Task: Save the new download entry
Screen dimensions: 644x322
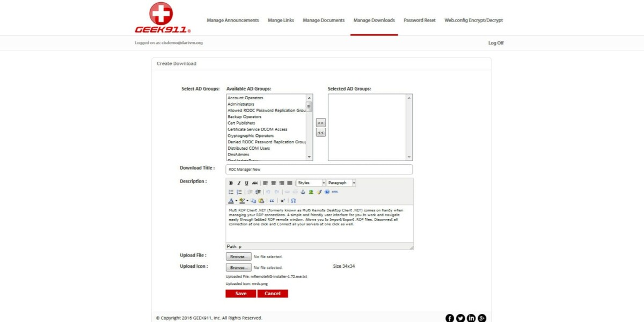Action: tap(240, 293)
